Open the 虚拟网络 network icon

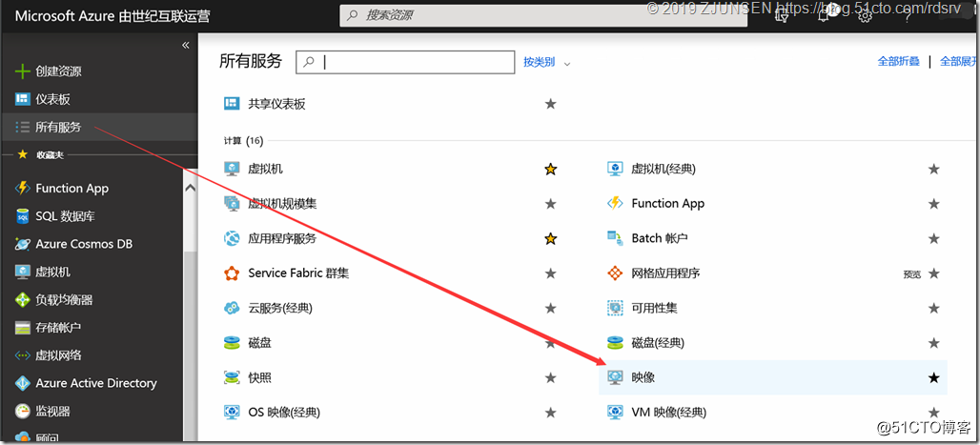click(x=23, y=355)
